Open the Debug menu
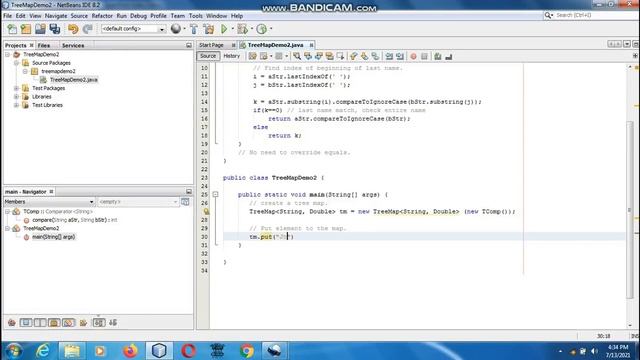640x360 pixels. tap(138, 16)
